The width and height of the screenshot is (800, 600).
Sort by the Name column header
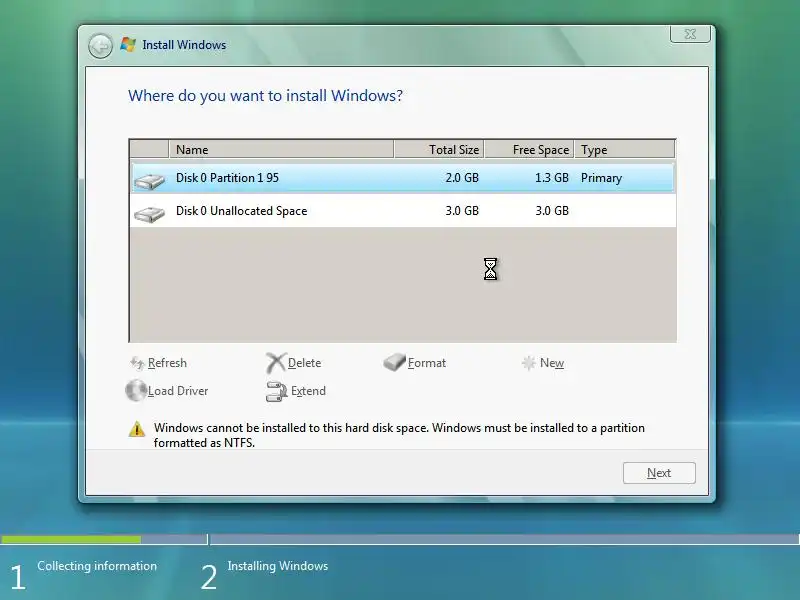pos(281,149)
